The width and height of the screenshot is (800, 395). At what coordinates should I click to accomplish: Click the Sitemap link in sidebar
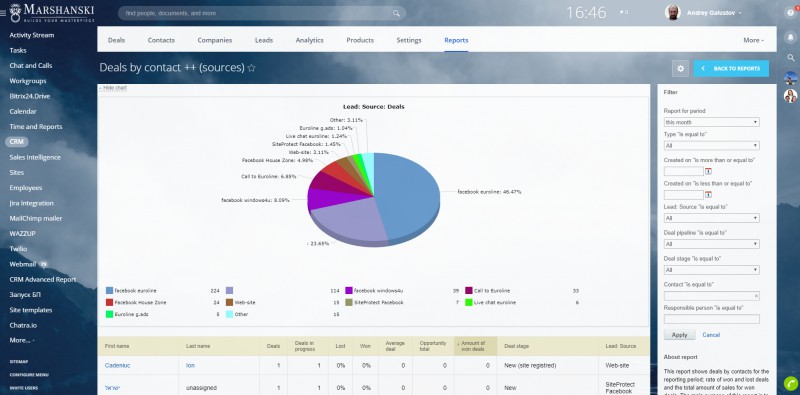click(19, 362)
